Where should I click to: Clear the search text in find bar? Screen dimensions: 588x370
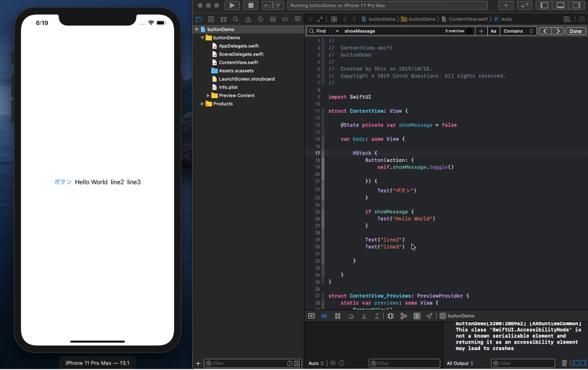click(469, 31)
